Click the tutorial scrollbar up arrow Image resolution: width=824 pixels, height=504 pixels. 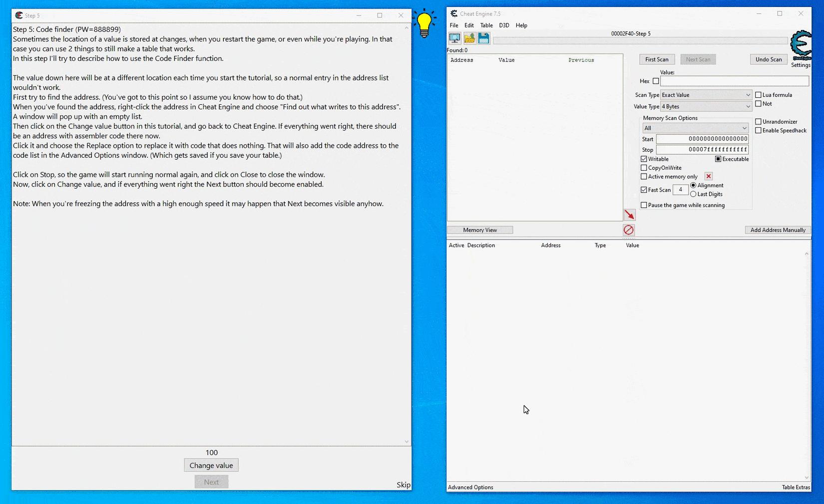click(407, 27)
